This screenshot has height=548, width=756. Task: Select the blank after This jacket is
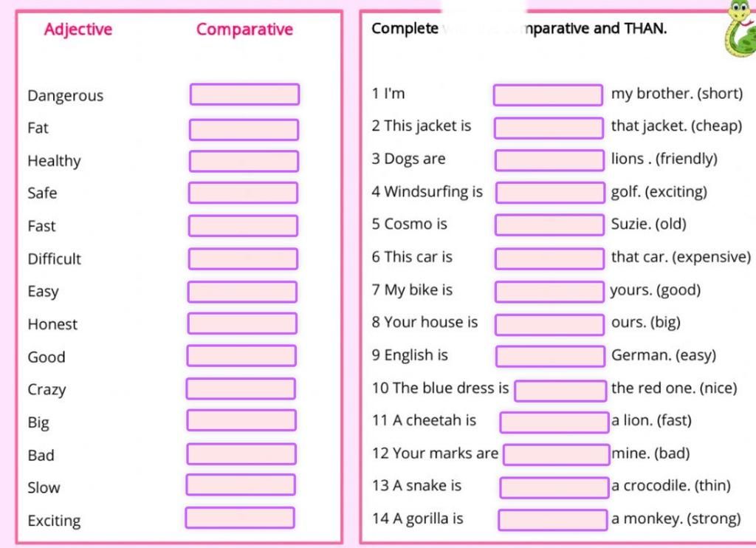tap(549, 128)
